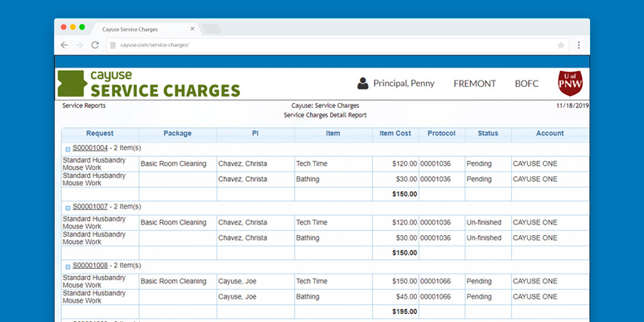Close the Cayuse Service Charges tab
Viewport: 644px width, 322px height.
click(x=192, y=29)
